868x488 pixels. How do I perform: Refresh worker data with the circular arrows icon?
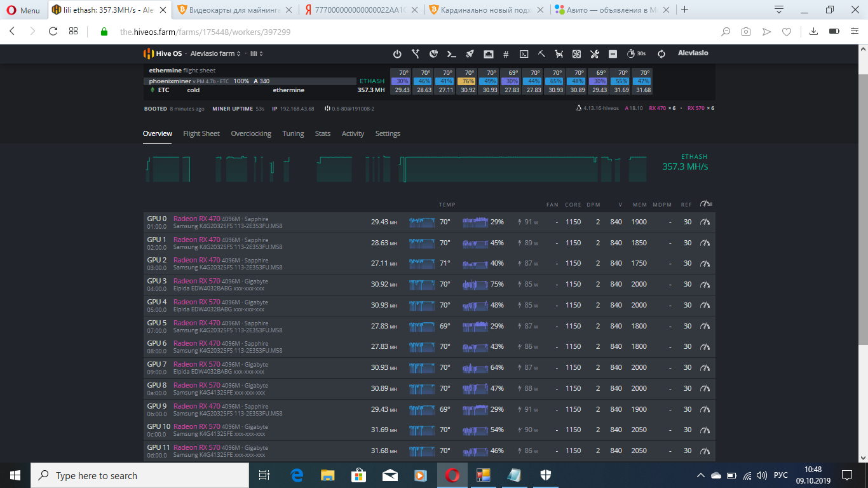(661, 54)
